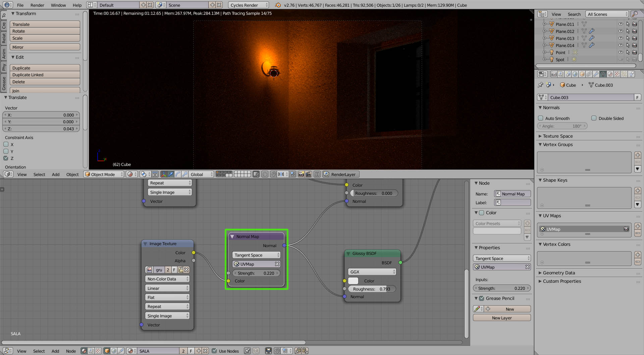Screen dimensions: 644x355
Task: Click the Rotate button
Action: click(45, 31)
